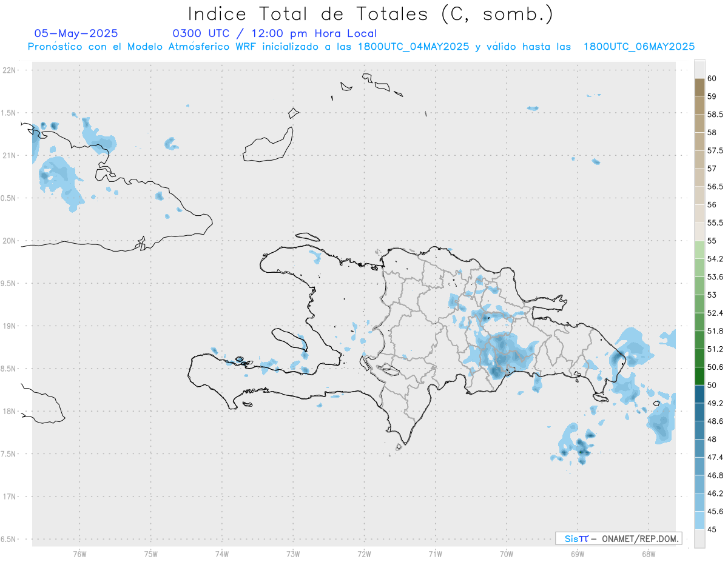Click the longitude label "75W"

150,554
